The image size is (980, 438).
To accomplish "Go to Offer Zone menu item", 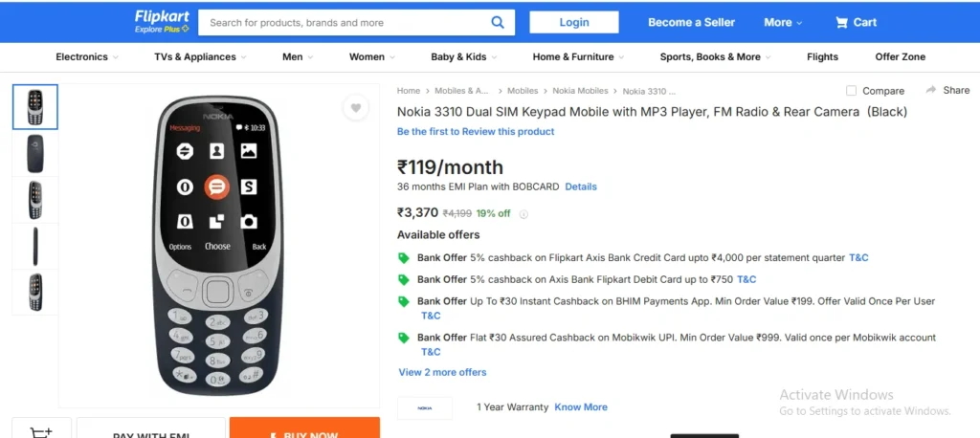I will [x=900, y=56].
